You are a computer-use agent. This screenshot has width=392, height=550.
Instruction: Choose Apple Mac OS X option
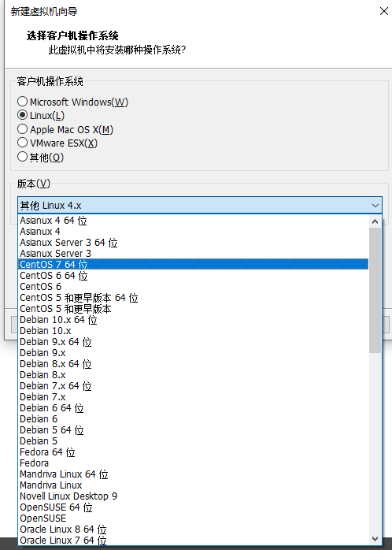tap(22, 129)
